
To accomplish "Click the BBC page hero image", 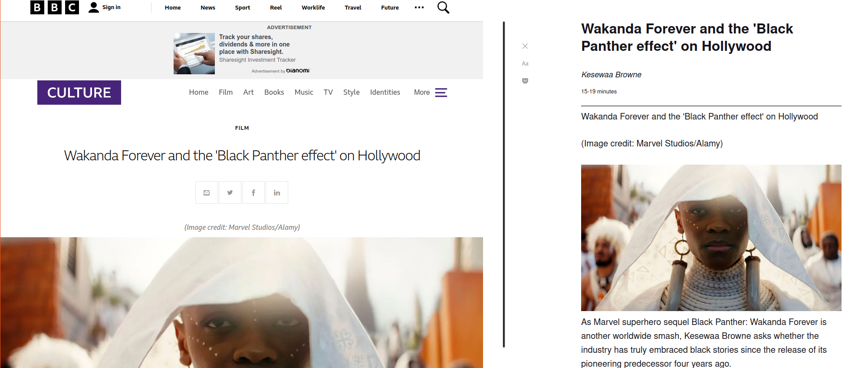I will 242,302.
